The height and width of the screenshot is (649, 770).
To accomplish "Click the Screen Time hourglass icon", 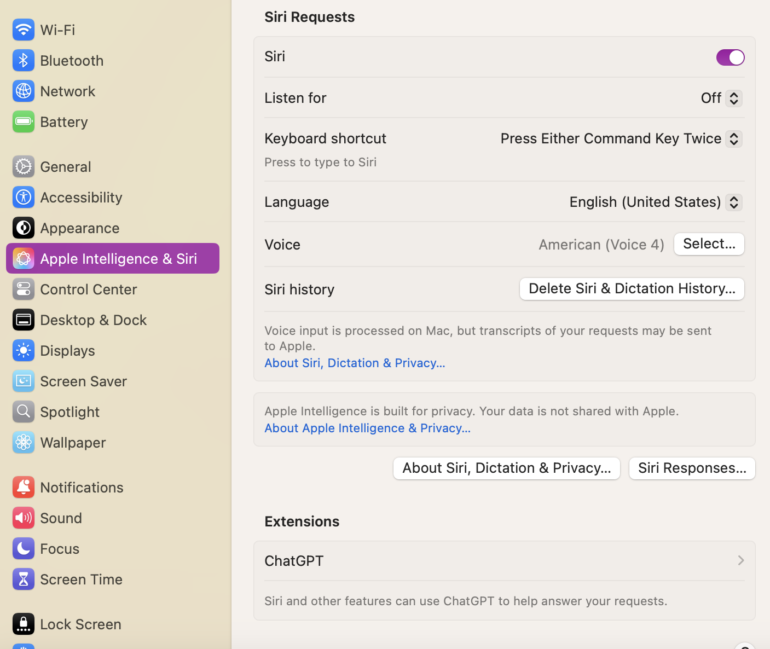I will pos(23,579).
